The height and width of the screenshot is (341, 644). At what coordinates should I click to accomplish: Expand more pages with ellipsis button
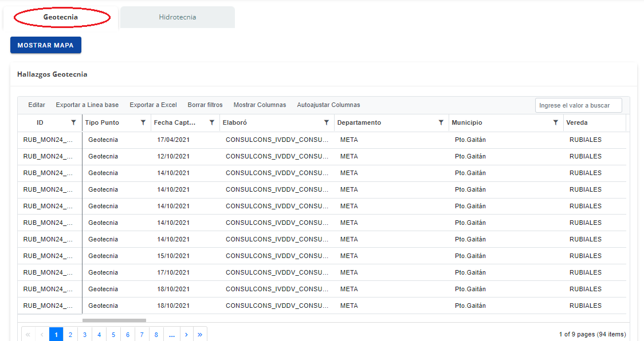point(172,335)
